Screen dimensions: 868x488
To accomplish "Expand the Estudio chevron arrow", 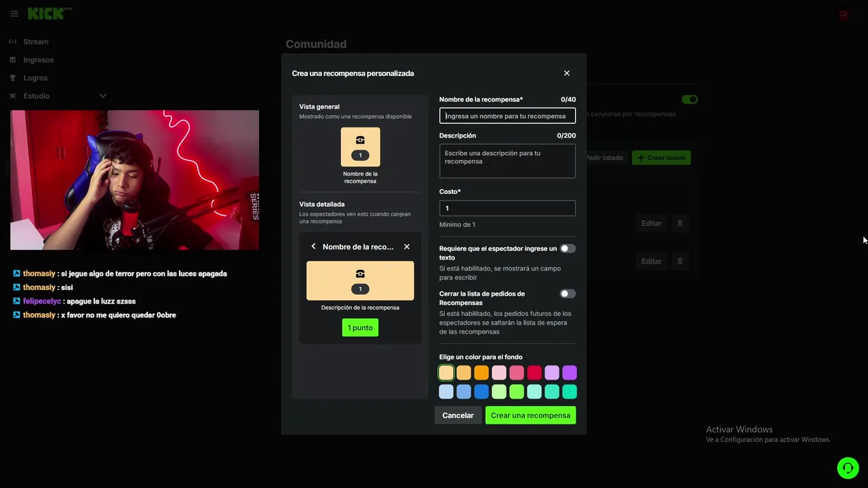I will pyautogui.click(x=103, y=96).
